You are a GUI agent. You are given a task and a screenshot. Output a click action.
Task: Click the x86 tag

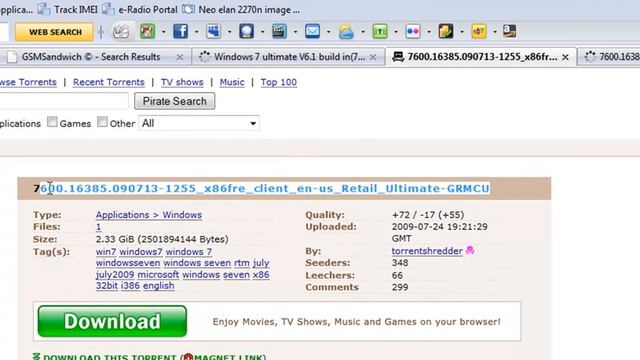261,275
